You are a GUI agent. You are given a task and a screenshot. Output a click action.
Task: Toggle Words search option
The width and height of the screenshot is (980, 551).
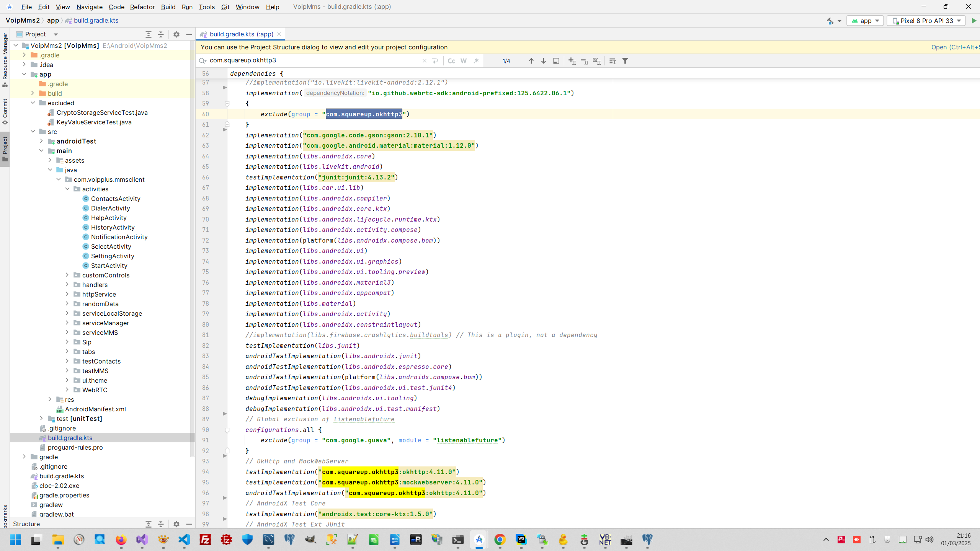(464, 61)
